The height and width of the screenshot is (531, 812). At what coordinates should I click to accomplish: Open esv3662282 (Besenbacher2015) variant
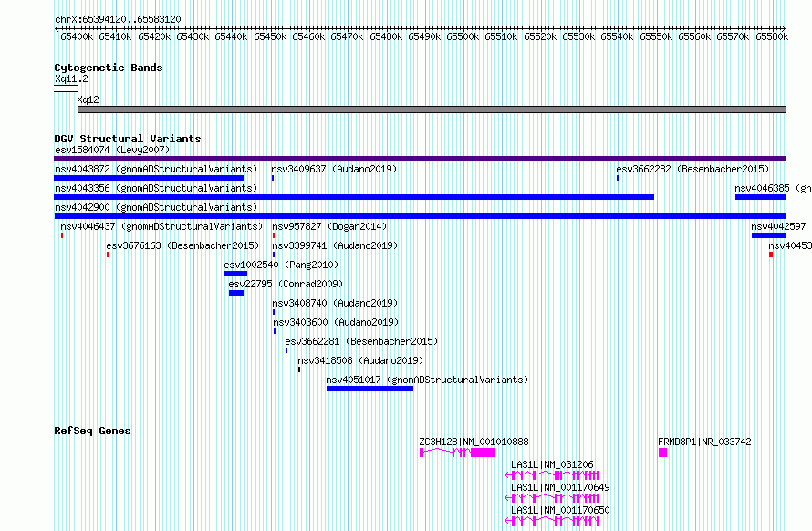(692, 170)
